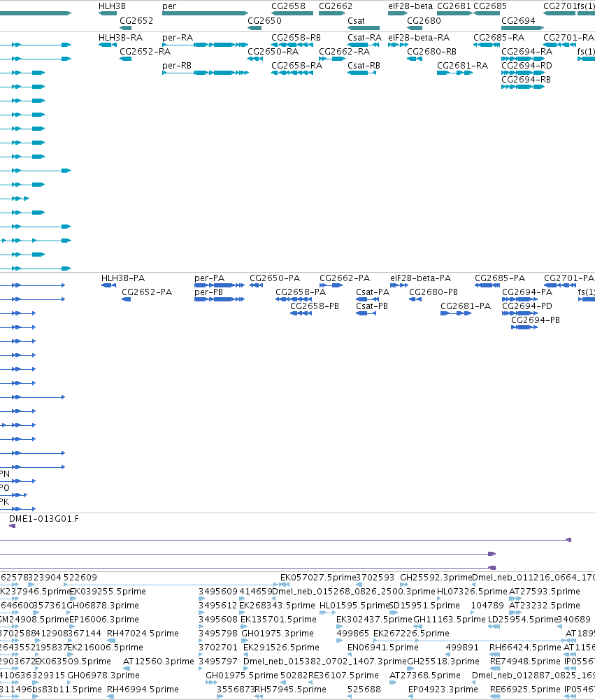Select the CG2694-PD protein label
Image resolution: width=595 pixels, height=700 pixels.
point(527,306)
